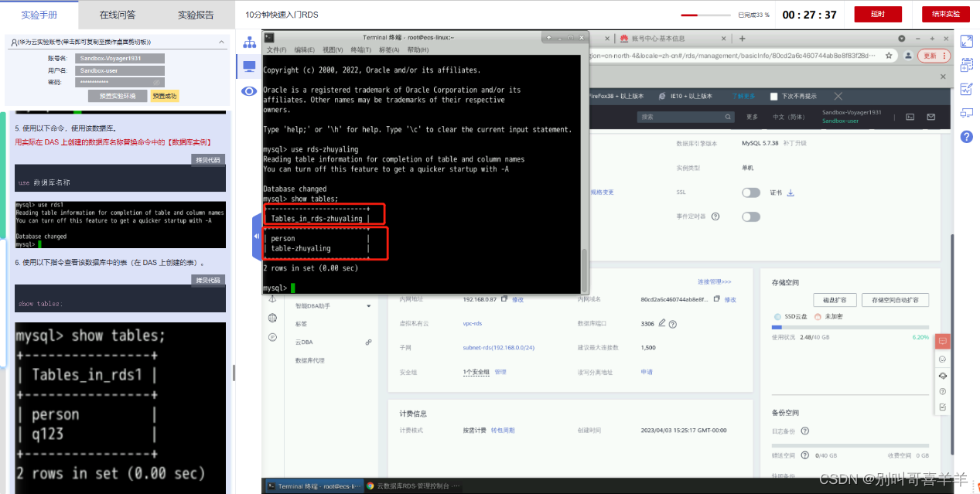
Task: Expand the Smart DBA assistant menu
Action: point(369,306)
